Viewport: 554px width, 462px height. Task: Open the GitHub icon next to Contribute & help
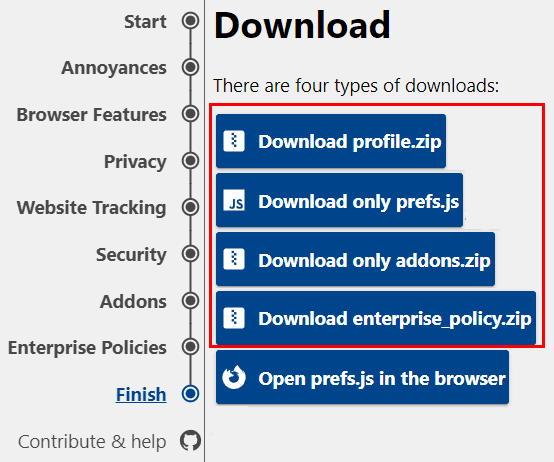point(190,440)
